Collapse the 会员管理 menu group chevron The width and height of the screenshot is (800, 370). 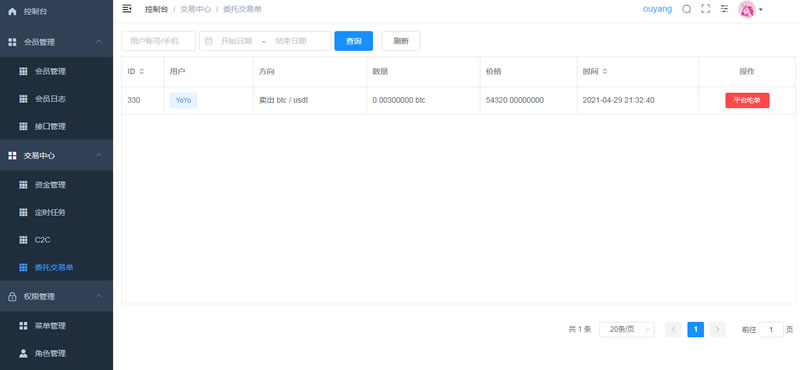[99, 42]
